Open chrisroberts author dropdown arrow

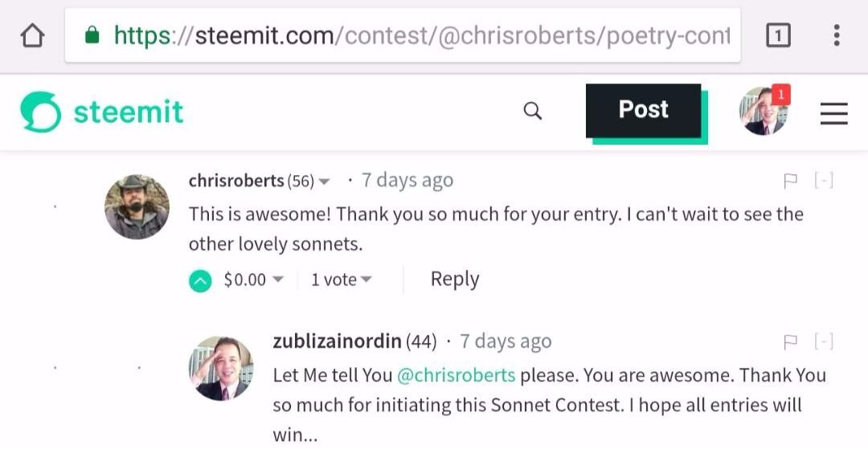(x=325, y=182)
